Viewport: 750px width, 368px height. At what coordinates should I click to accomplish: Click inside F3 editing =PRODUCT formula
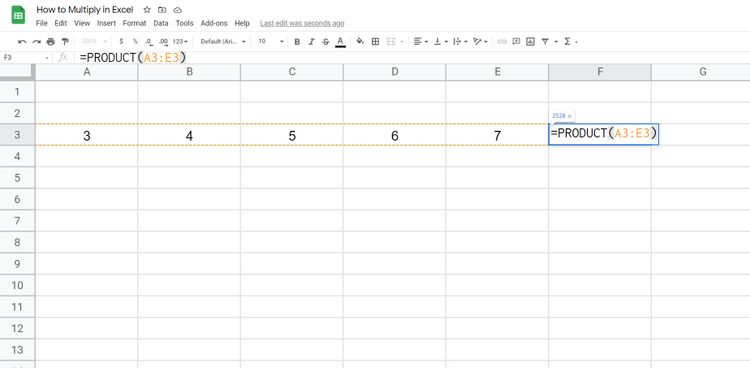click(x=604, y=134)
